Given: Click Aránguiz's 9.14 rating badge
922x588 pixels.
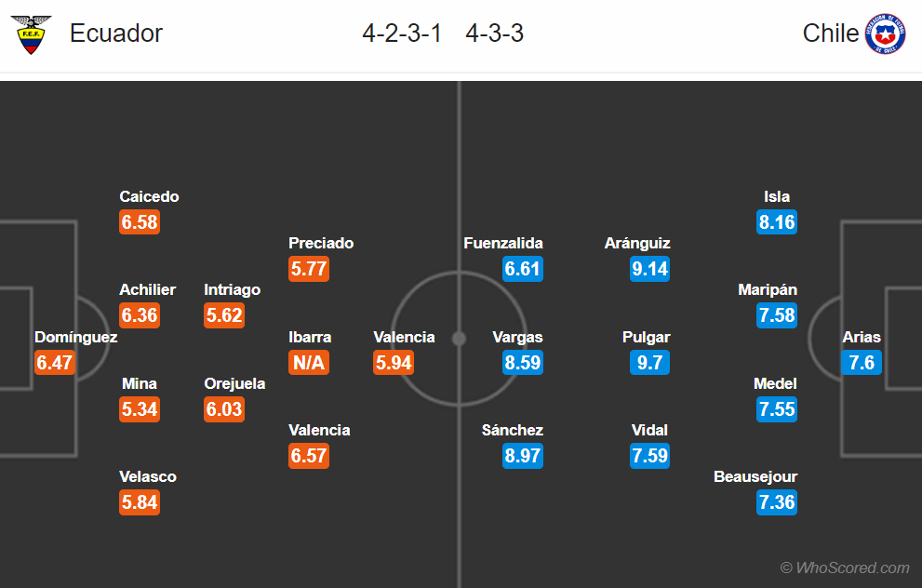Looking at the screenshot, I should pos(649,269).
